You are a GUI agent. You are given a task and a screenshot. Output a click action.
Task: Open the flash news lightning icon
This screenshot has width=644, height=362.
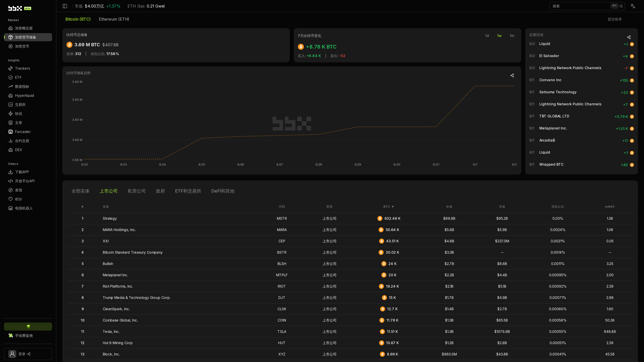10,114
